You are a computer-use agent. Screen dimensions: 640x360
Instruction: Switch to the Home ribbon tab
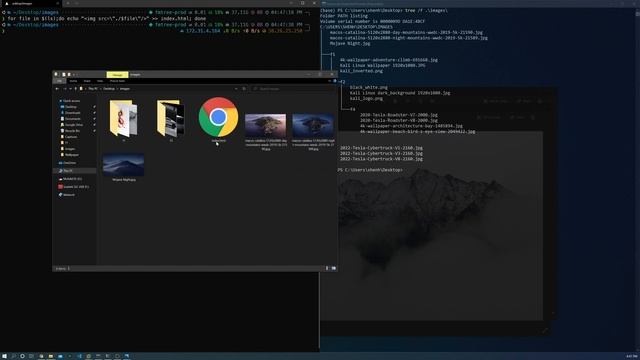coord(73,81)
